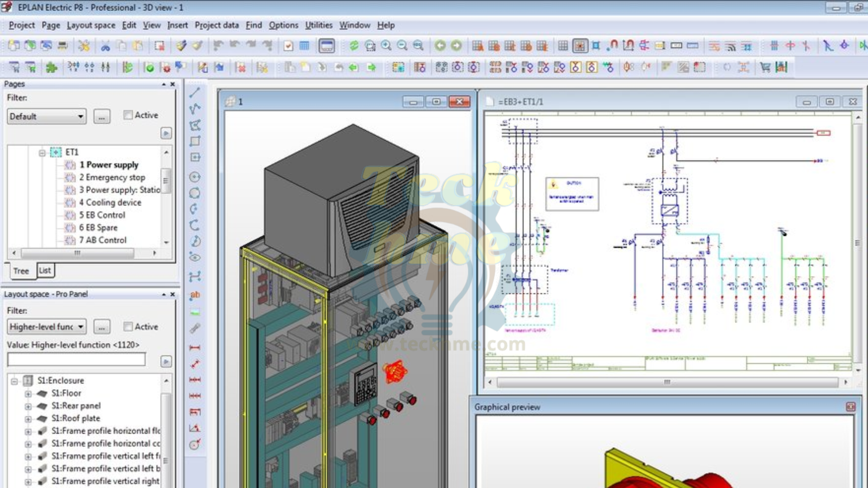Click the schematic window horizontal scrollbar
The width and height of the screenshot is (868, 488).
coord(668,382)
